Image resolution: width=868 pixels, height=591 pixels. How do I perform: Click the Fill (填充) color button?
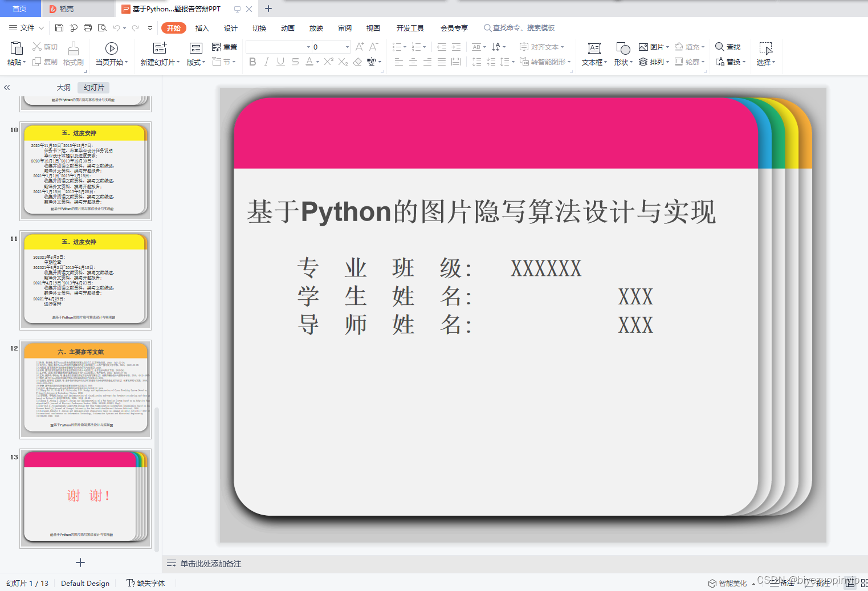[x=689, y=47]
